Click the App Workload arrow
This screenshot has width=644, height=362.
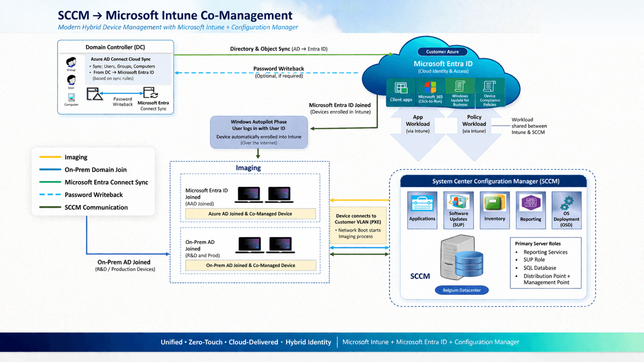click(x=418, y=133)
